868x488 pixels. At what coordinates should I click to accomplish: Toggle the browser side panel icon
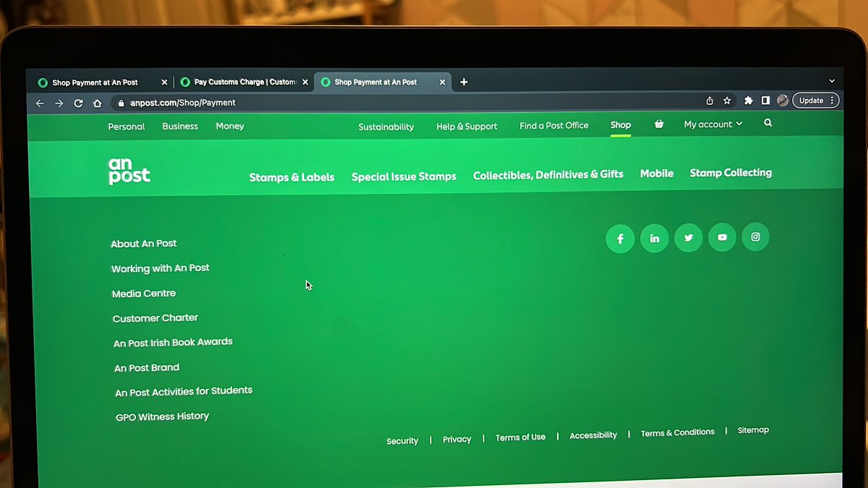point(765,100)
